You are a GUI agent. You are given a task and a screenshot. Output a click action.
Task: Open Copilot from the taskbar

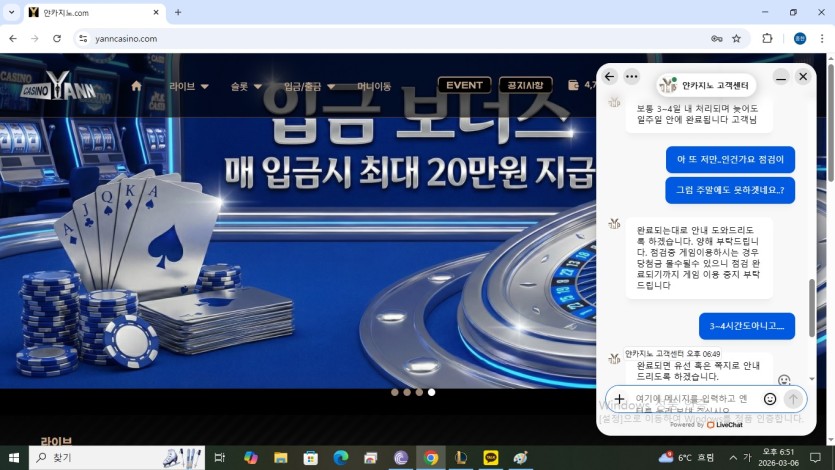click(250, 458)
